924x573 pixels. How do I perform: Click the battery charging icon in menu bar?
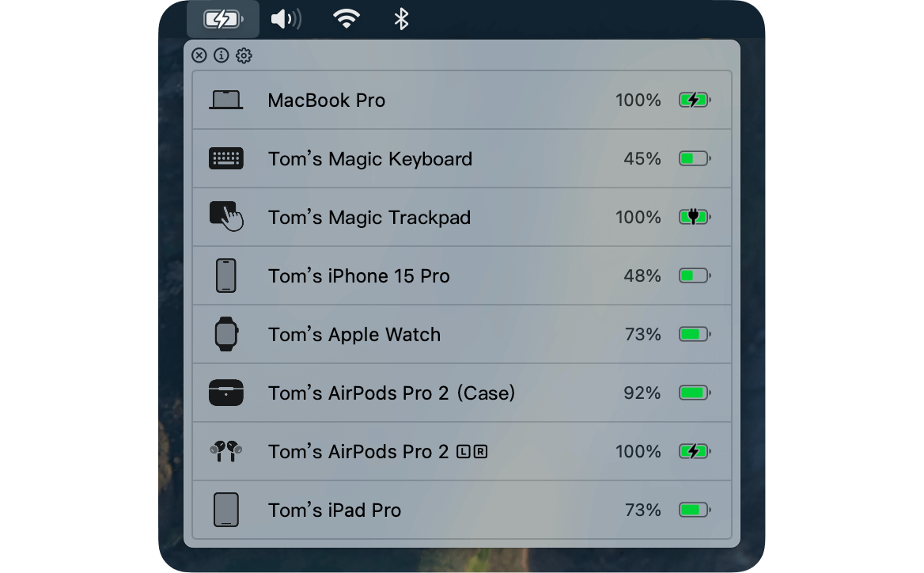click(223, 19)
